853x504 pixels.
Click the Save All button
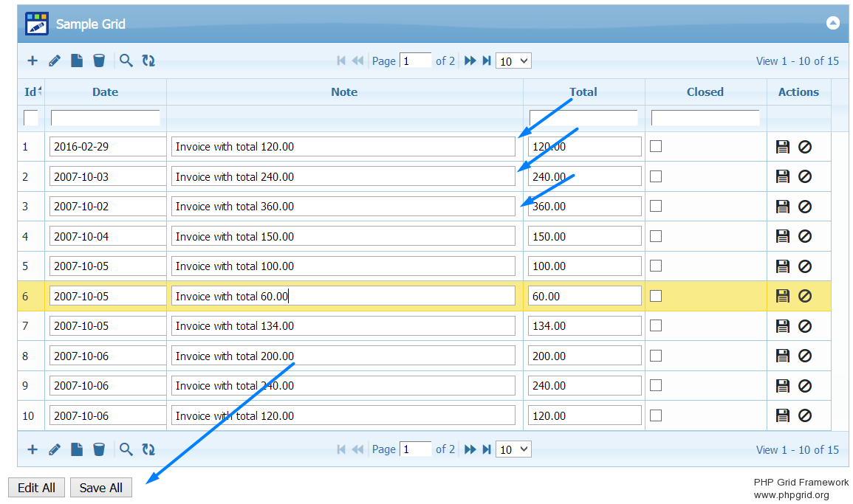point(101,488)
